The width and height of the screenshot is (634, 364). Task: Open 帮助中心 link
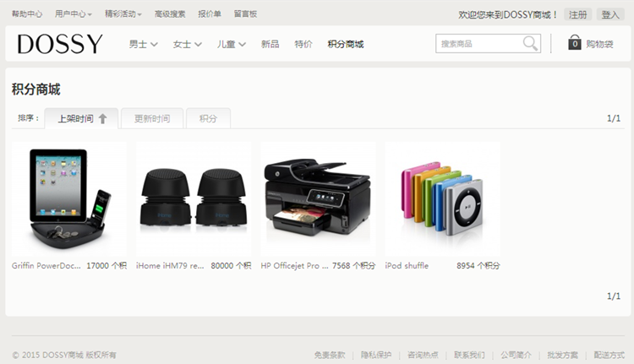[27, 14]
